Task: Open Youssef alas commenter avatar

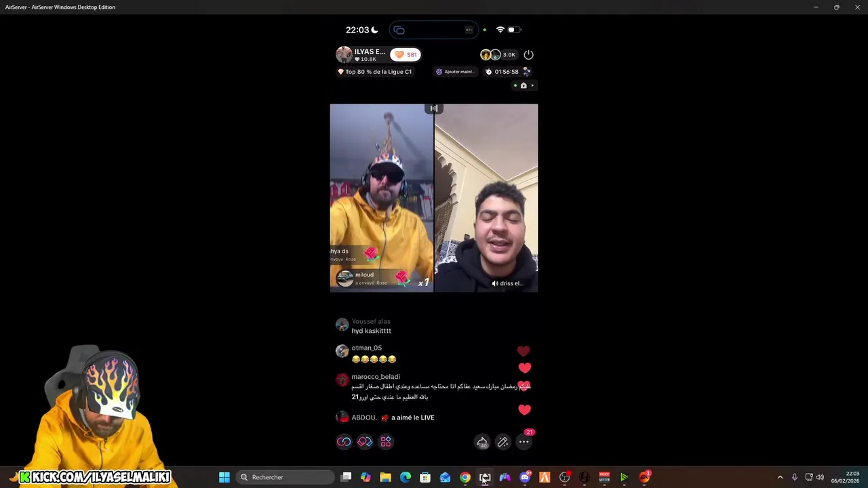Action: (x=342, y=325)
